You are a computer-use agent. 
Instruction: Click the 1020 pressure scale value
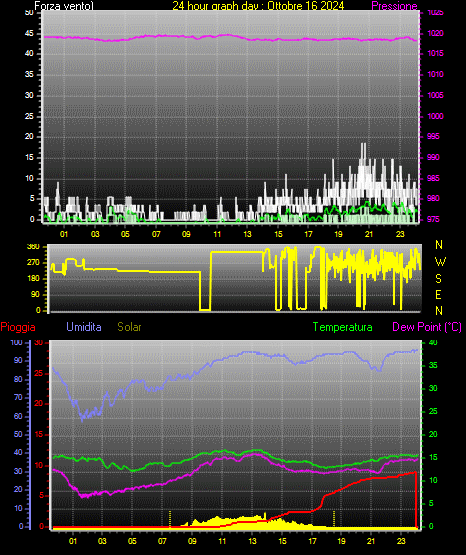pyautogui.click(x=436, y=33)
